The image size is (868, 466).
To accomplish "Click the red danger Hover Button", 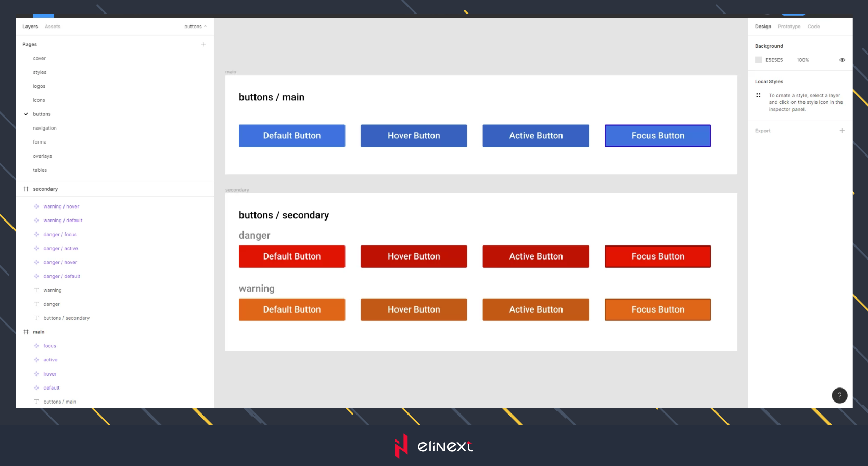I will [x=414, y=256].
